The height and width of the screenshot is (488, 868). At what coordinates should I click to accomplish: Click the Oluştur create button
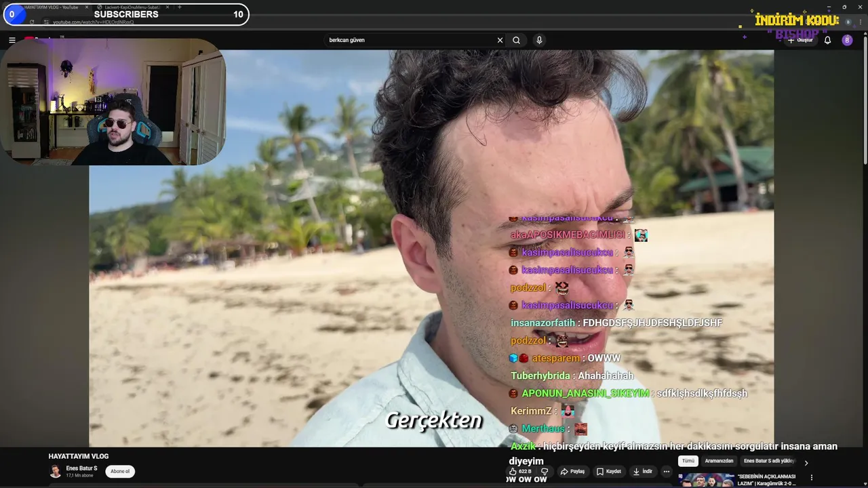coord(800,40)
